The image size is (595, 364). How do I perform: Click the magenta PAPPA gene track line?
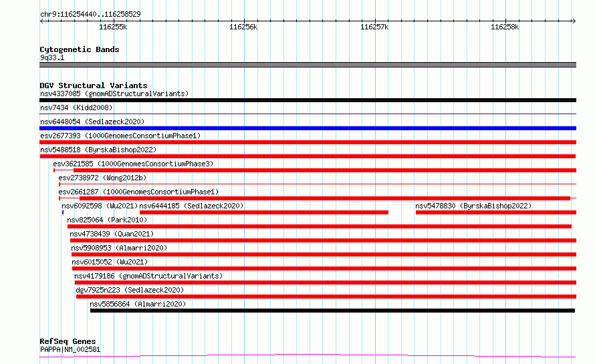(308, 356)
